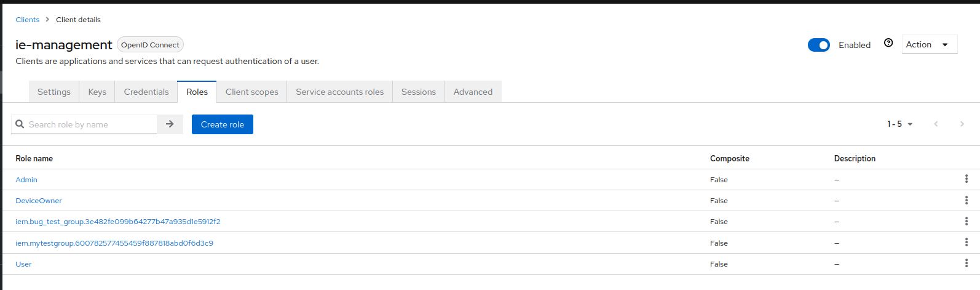Viewport: 980px width, 290px height.
Task: Go to previous page of roles
Action: coord(936,124)
